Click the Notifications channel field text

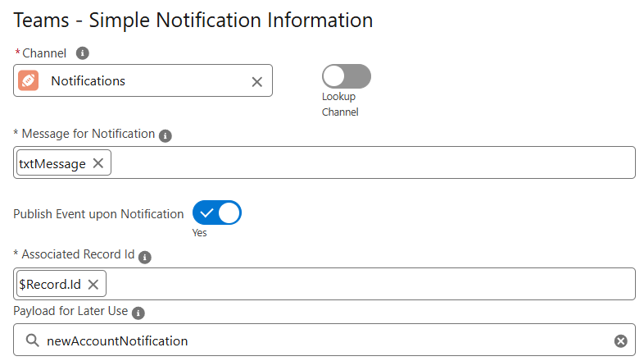click(88, 81)
